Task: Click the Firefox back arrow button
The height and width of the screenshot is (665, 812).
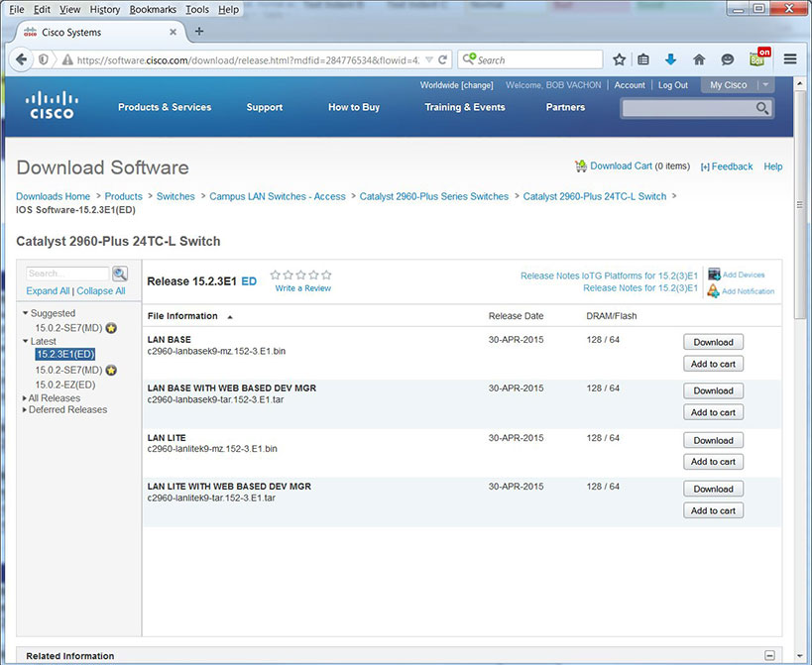Action: [22, 59]
